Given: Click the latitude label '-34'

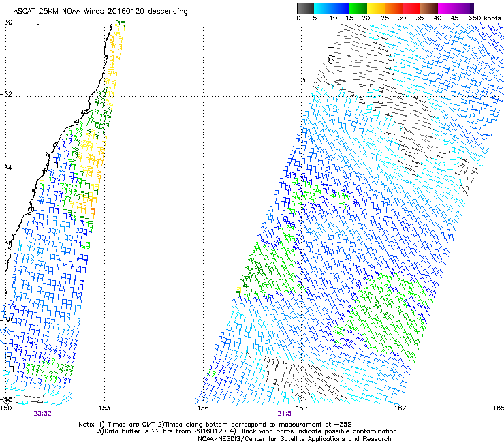Looking at the screenshot, I should 6,168.
